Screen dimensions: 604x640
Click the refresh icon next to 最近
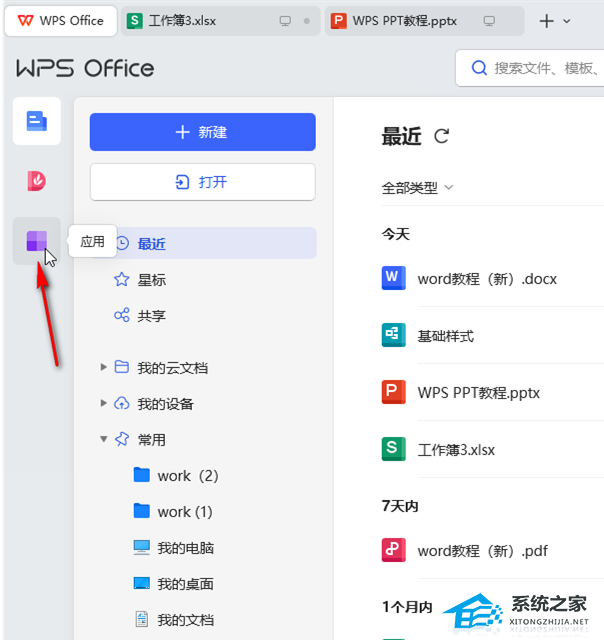coord(442,136)
